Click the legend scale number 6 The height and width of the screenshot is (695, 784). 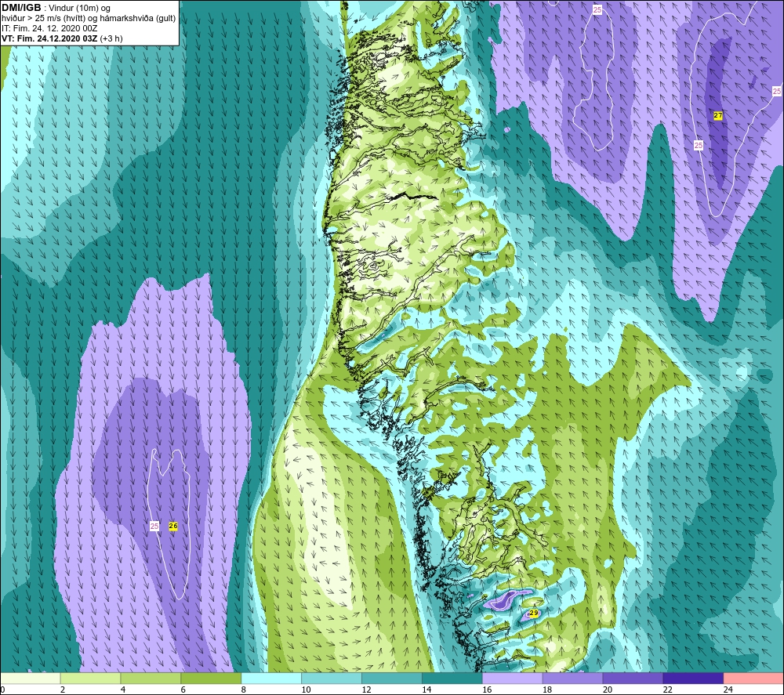click(x=183, y=690)
